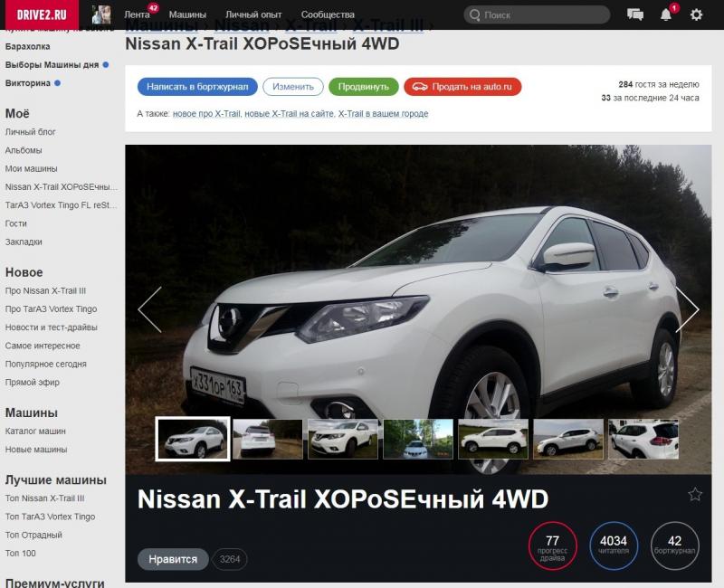
Task: Open Самое интересное in the sidebar
Action: pyautogui.click(x=43, y=346)
